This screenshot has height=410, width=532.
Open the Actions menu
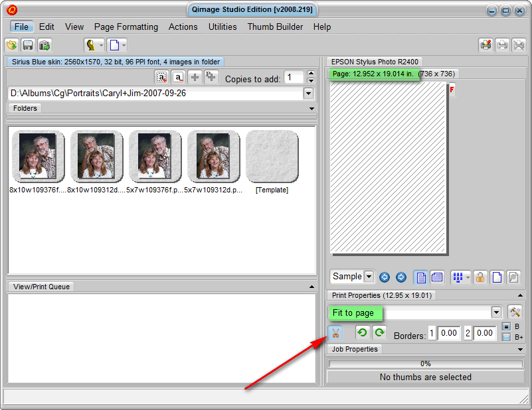(183, 27)
